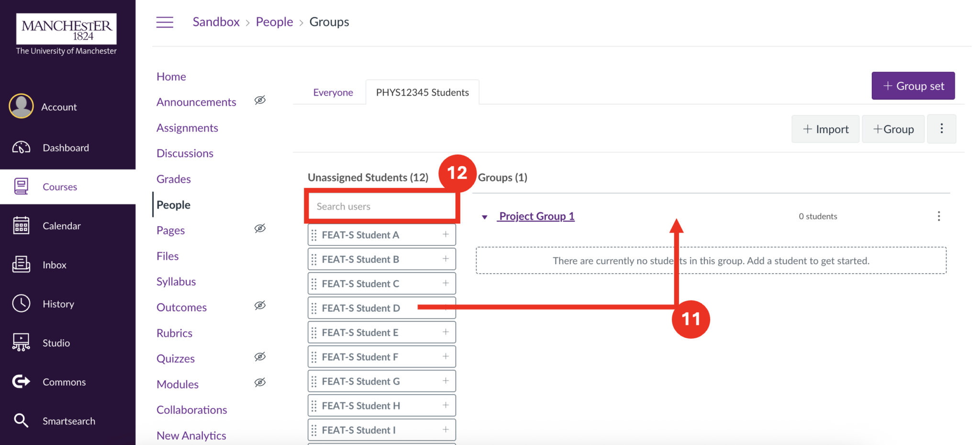
Task: Open Smartsearch via the magnifier icon
Action: 21,420
